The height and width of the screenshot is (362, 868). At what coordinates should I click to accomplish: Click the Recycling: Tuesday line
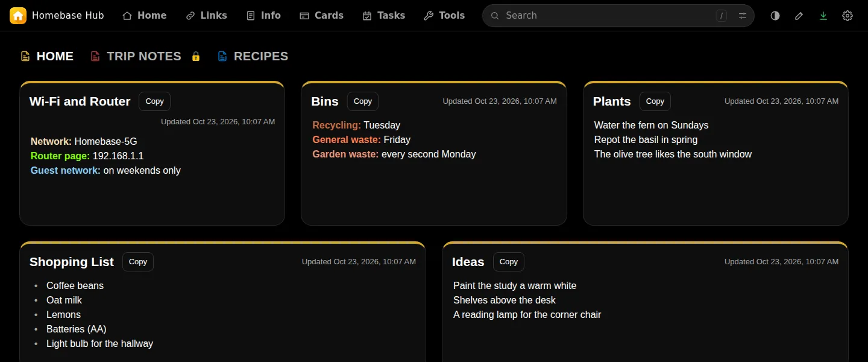356,125
